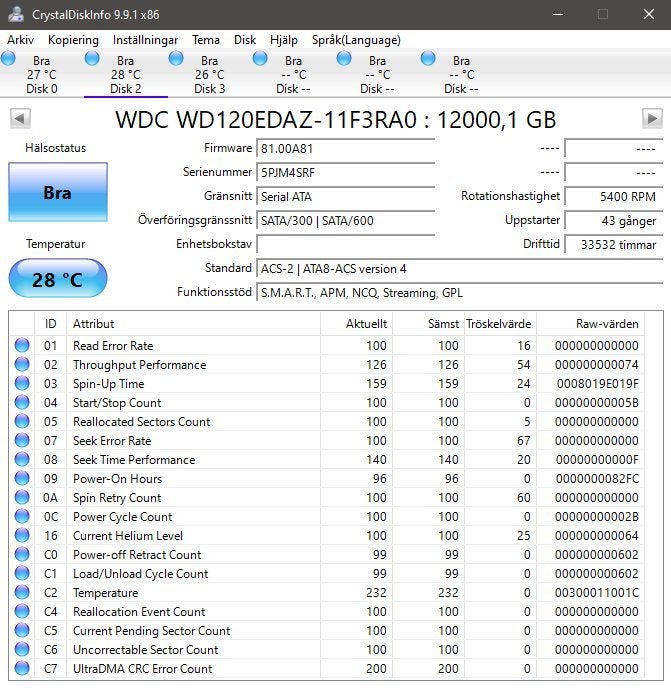Viewport: 671px width, 688px height.
Task: Click the Sämst column header
Action: point(428,324)
